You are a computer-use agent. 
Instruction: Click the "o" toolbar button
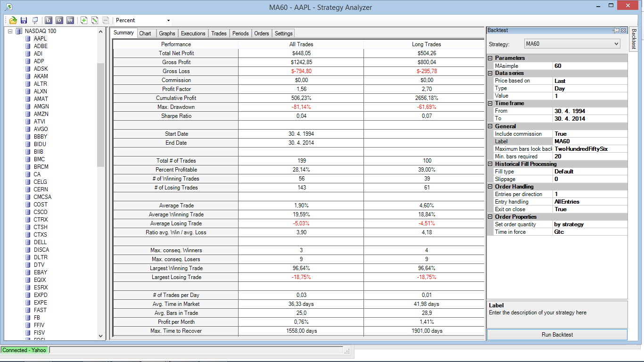(x=59, y=20)
